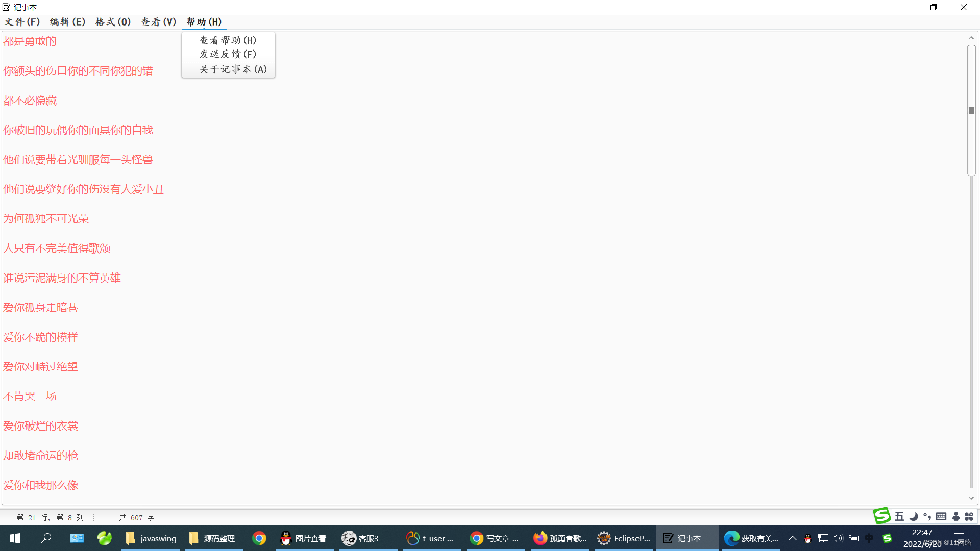Click the Notepad application icon in taskbar

click(667, 538)
